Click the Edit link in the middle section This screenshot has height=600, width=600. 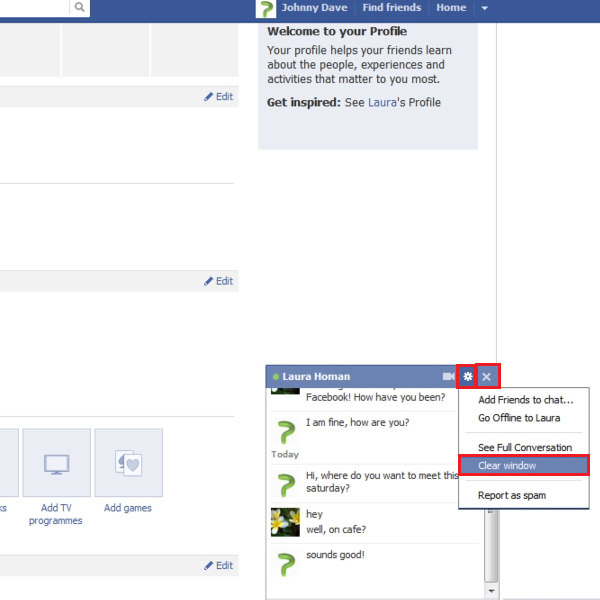pos(218,281)
